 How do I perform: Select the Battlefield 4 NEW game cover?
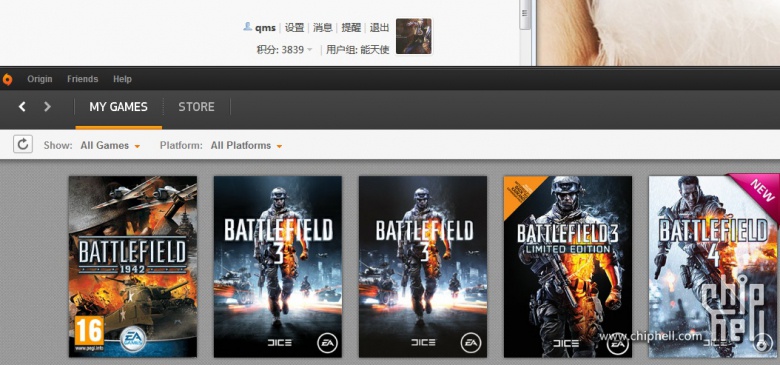714,267
